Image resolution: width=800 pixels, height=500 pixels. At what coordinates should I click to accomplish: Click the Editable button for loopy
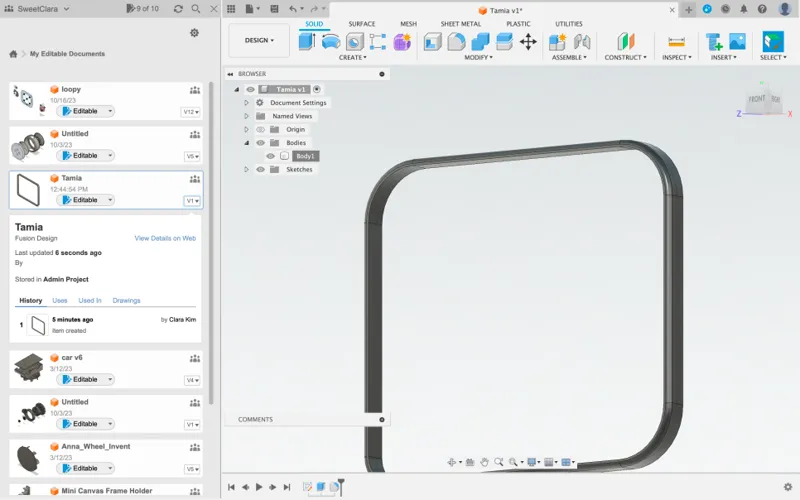(x=85, y=111)
